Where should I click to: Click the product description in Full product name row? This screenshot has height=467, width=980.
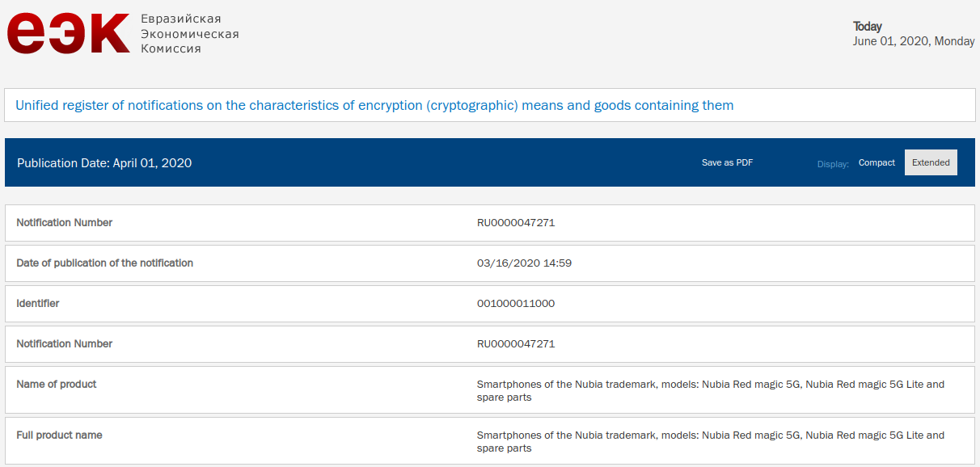tap(710, 441)
